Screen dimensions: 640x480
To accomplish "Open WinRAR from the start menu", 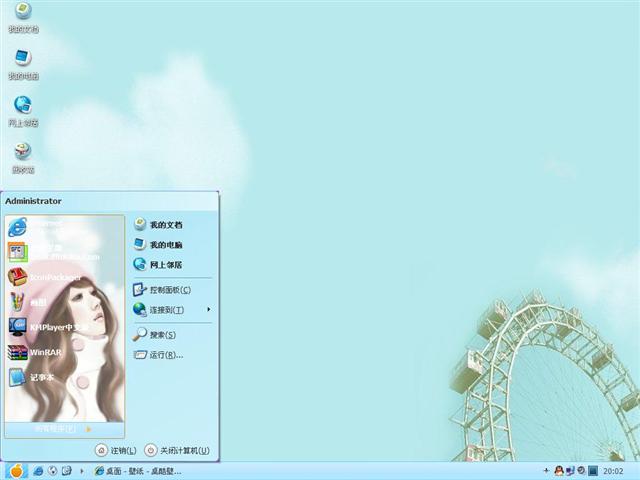I will coord(65,352).
